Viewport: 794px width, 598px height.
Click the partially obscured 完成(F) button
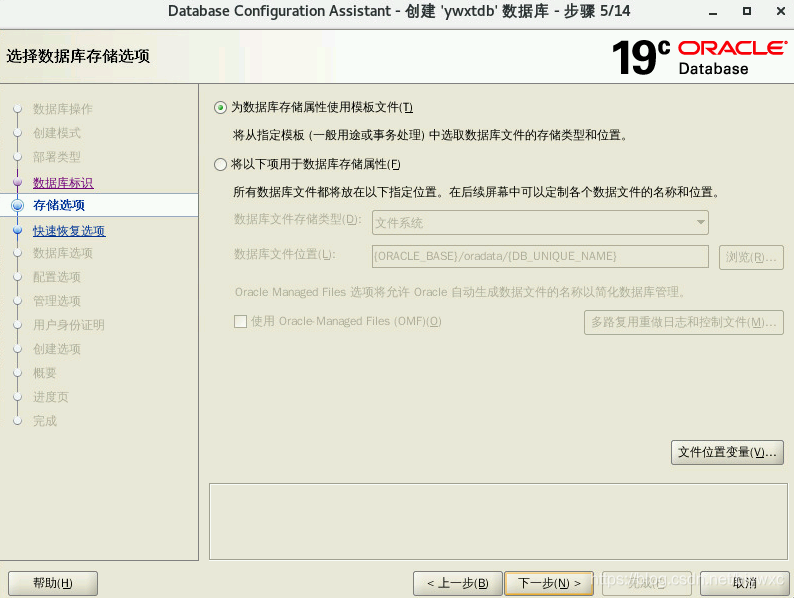(x=647, y=583)
